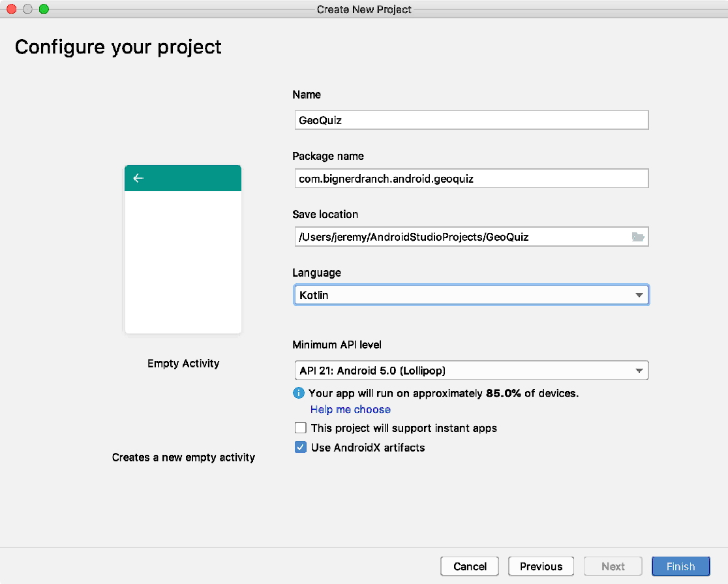Click the folder browse icon in Save location
The image size is (728, 584).
click(x=638, y=237)
